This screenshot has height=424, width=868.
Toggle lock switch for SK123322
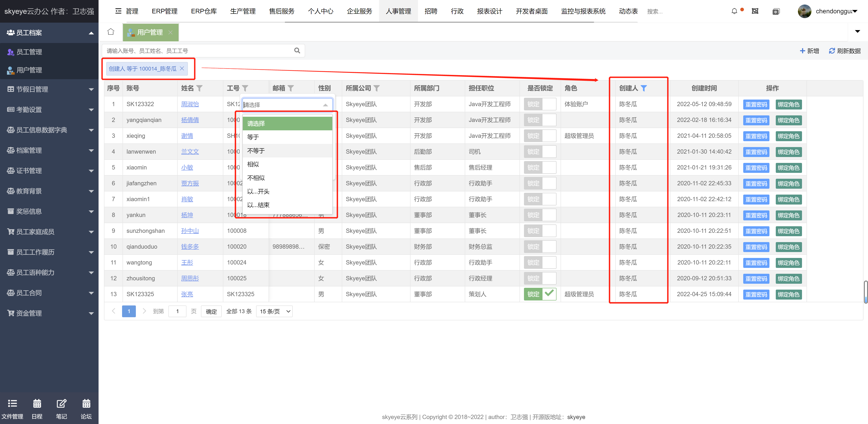coord(540,104)
